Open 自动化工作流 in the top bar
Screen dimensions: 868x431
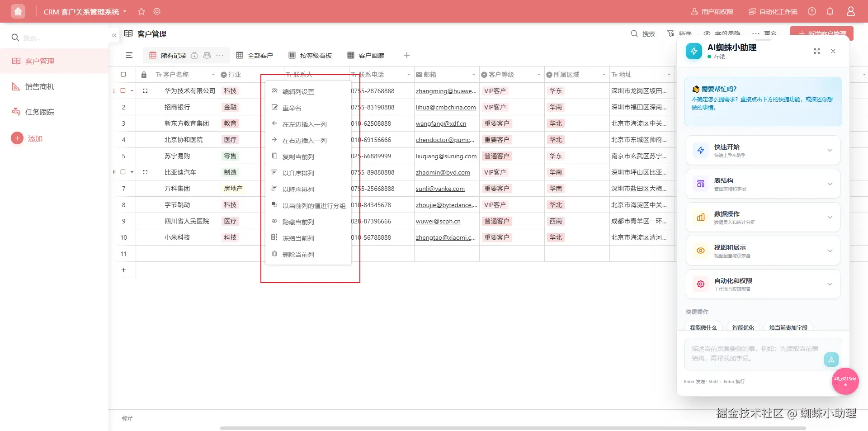tap(773, 11)
